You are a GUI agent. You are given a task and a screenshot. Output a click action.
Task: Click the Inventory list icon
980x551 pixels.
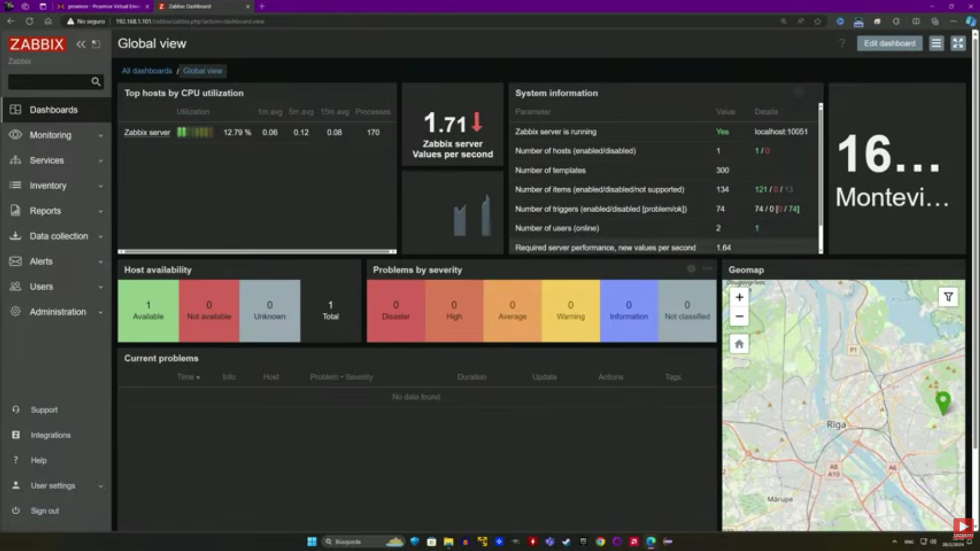click(x=15, y=185)
